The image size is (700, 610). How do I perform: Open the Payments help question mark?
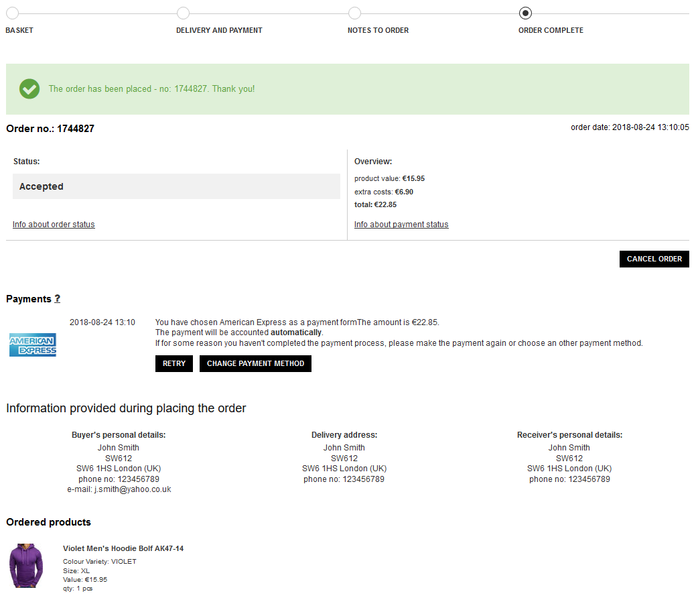click(x=57, y=298)
